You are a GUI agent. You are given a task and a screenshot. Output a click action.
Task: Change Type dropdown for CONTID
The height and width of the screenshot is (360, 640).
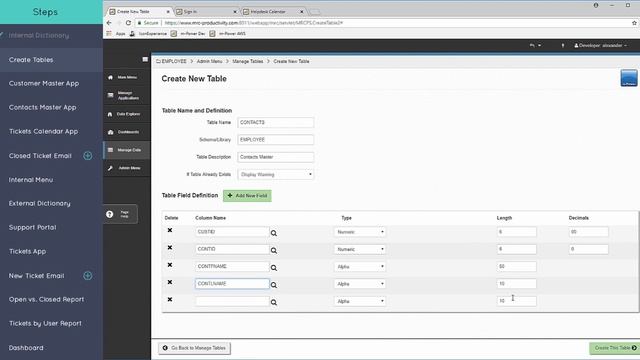coord(360,249)
